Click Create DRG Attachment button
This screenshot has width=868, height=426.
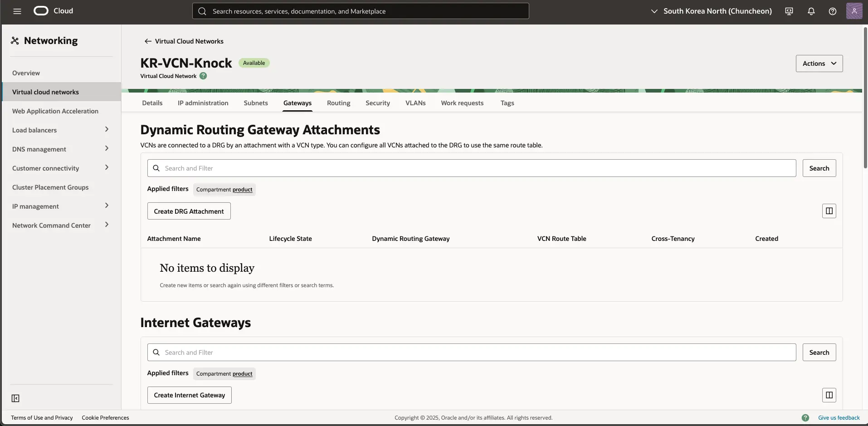point(189,211)
